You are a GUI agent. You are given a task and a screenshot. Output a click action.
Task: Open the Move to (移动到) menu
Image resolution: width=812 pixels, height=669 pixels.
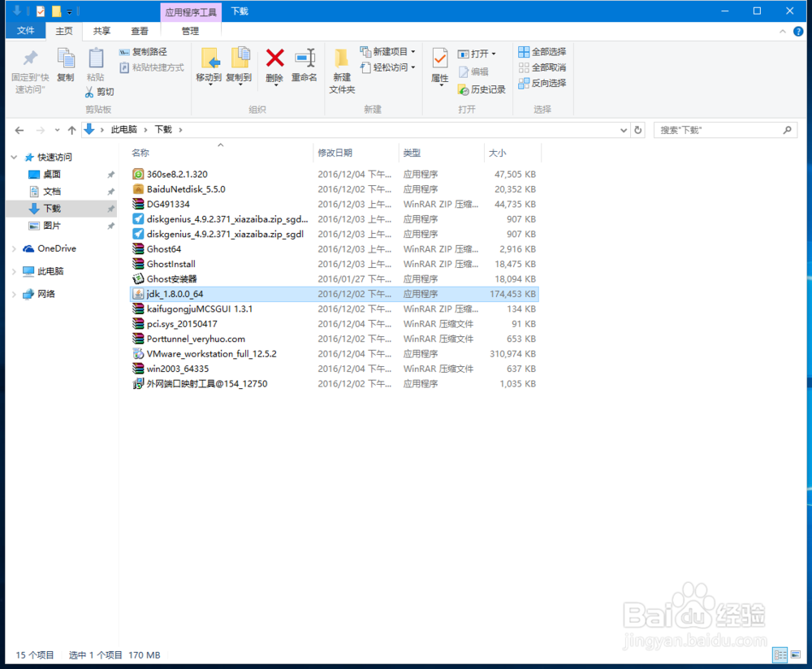click(x=209, y=66)
